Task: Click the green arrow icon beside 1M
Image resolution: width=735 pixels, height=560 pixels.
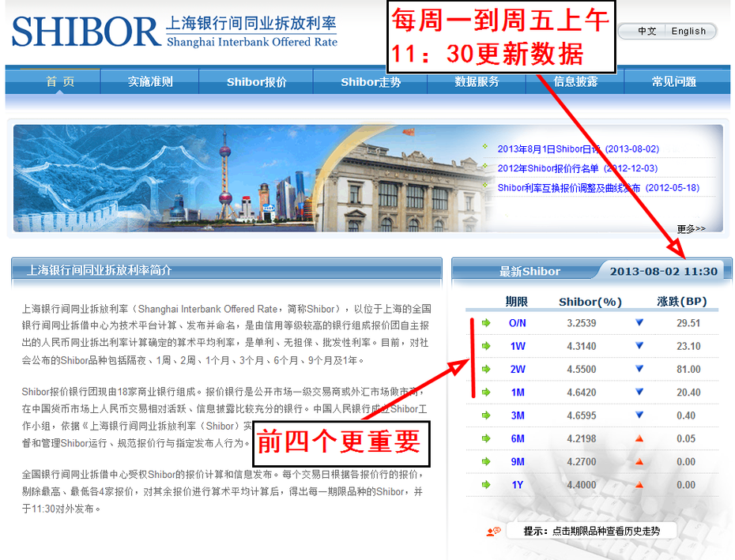Action: click(x=486, y=393)
